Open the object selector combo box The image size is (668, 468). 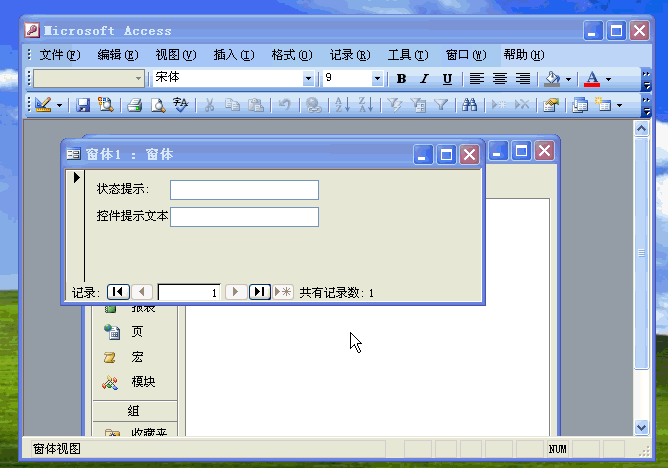[89, 78]
